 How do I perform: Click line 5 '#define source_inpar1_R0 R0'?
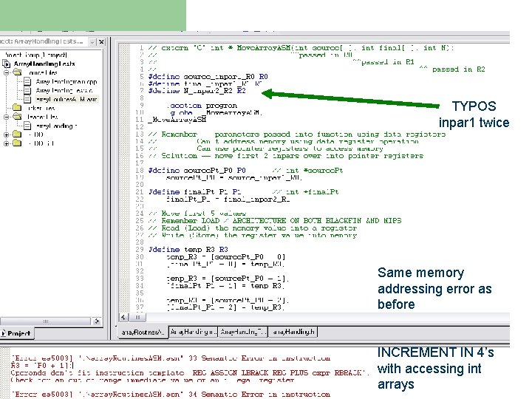[x=208, y=76]
